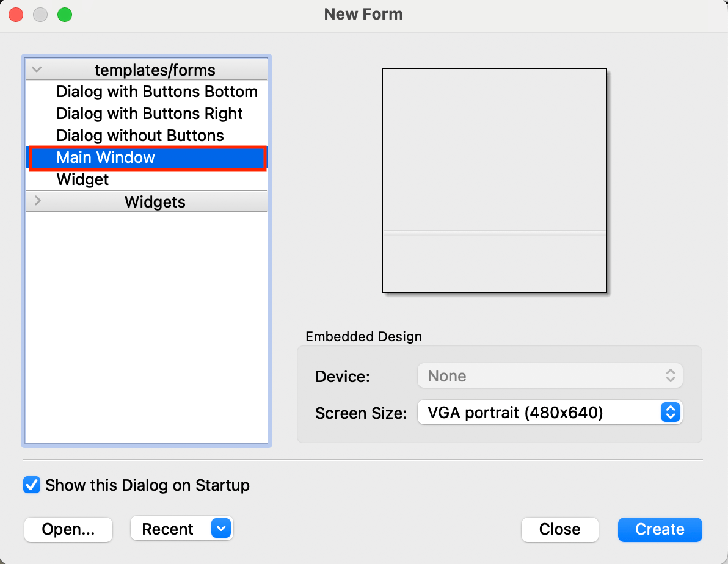The height and width of the screenshot is (564, 728).
Task: Choose Dialog without Buttons template
Action: tap(140, 135)
